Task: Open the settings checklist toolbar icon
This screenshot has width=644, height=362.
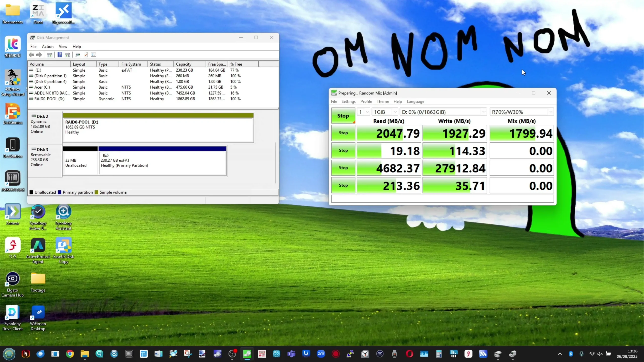Action: (94, 55)
